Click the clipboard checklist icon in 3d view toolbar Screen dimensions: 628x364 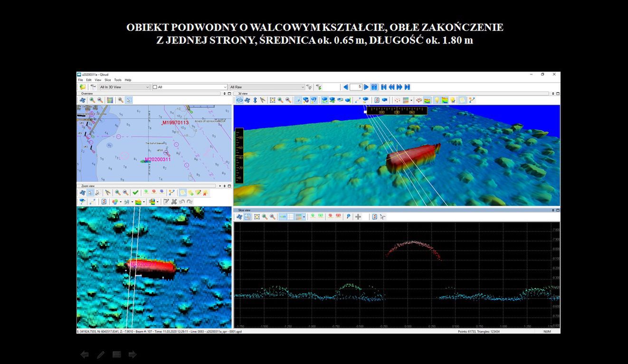click(377, 100)
